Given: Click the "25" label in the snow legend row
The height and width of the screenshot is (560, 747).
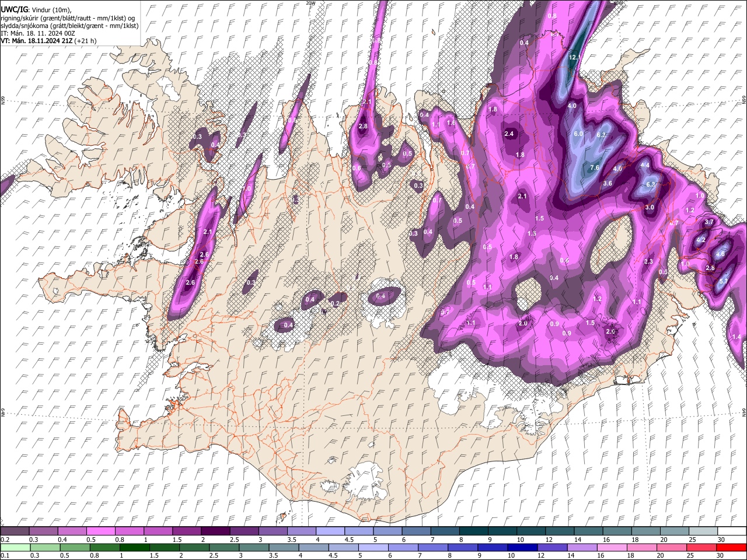Looking at the screenshot, I should 692,540.
